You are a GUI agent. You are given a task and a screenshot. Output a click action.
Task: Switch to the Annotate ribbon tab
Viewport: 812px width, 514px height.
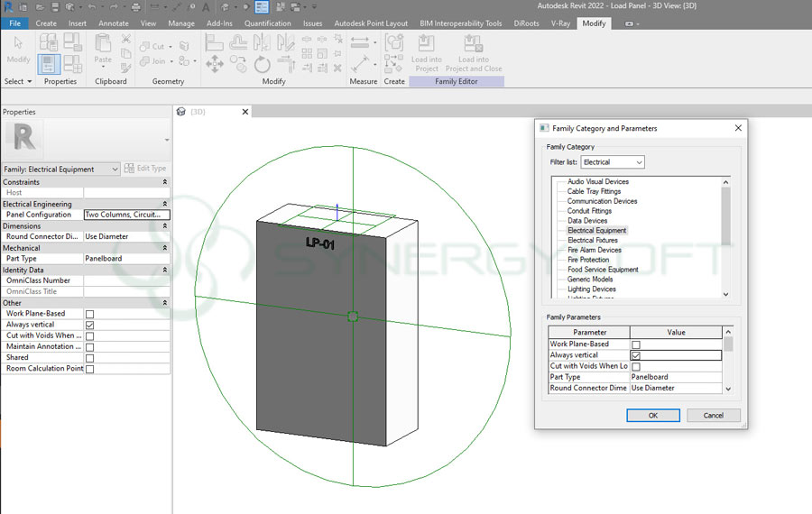(114, 23)
